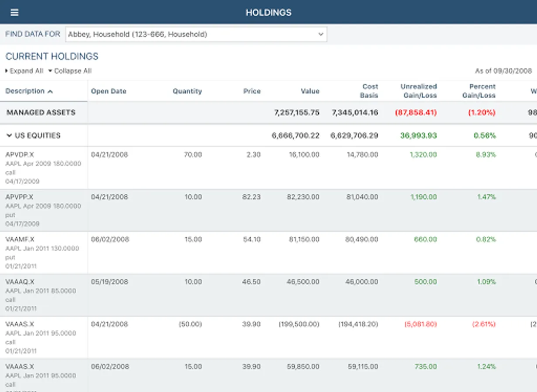Select the VAAMF.X holding row

(x=20, y=239)
